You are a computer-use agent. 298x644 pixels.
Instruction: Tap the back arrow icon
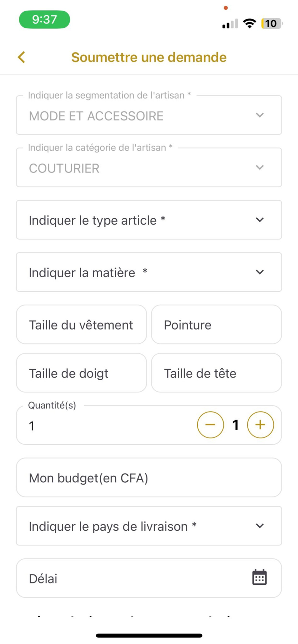[x=22, y=57]
